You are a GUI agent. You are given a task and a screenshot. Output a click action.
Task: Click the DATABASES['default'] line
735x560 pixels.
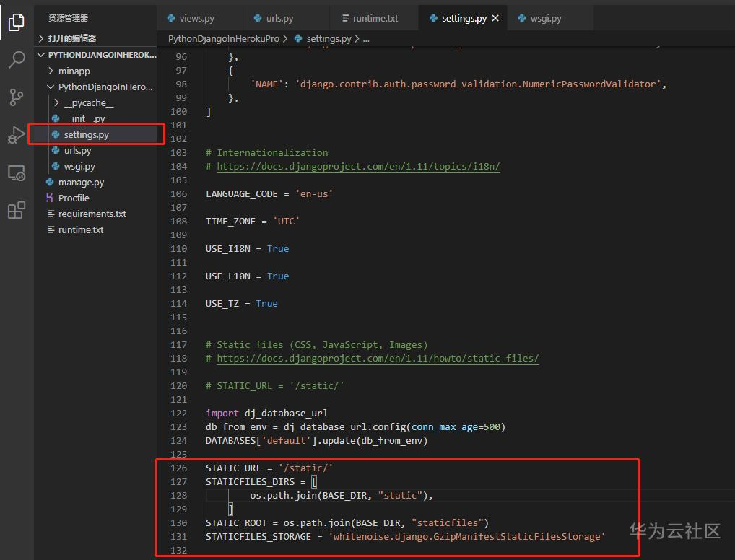[316, 440]
